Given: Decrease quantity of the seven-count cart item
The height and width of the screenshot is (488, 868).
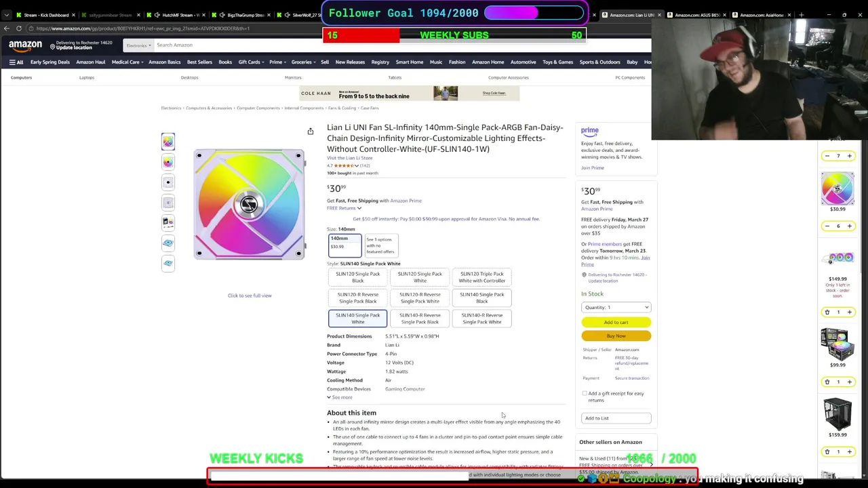Looking at the screenshot, I should [x=827, y=156].
